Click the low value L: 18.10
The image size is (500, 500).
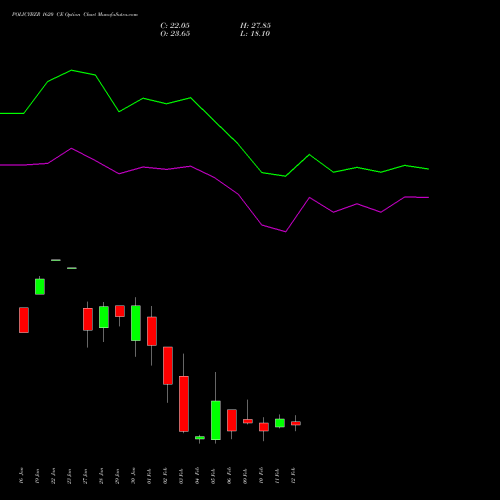[x=255, y=34]
